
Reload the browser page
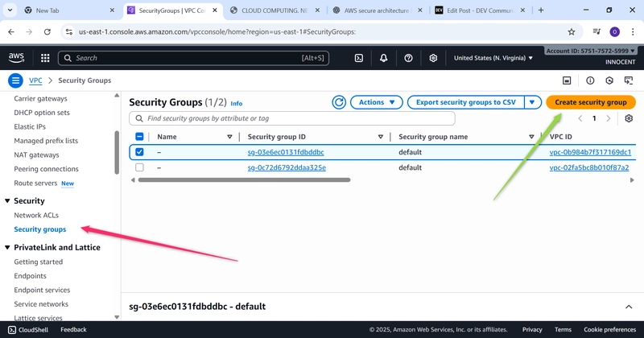(x=47, y=31)
